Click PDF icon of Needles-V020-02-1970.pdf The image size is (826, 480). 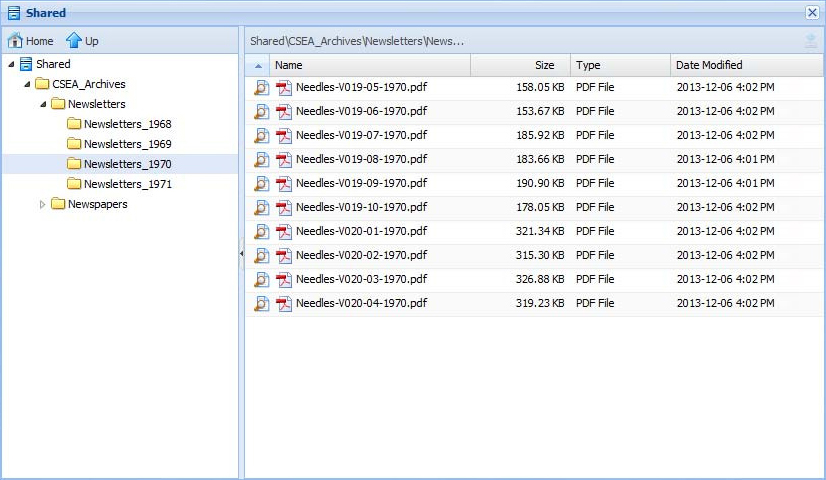click(284, 255)
